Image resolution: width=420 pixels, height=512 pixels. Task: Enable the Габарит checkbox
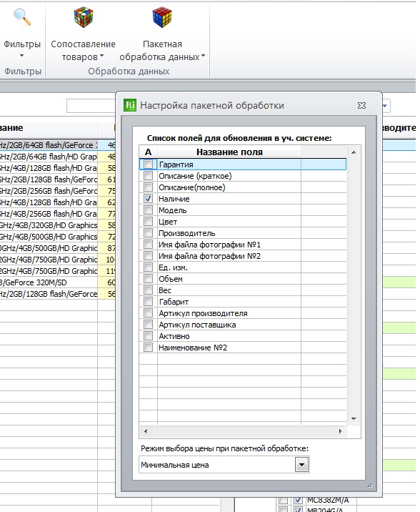(148, 301)
